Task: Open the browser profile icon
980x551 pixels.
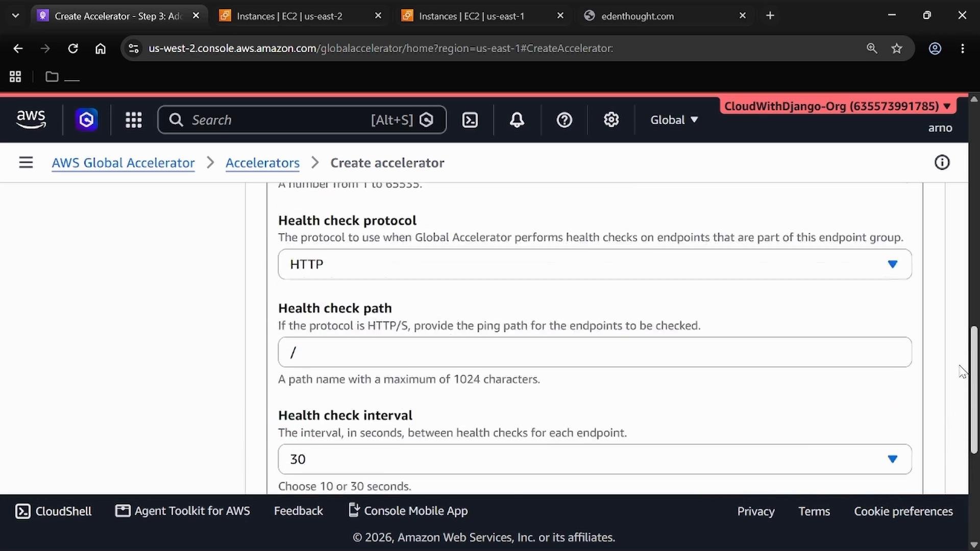Action: [x=935, y=48]
